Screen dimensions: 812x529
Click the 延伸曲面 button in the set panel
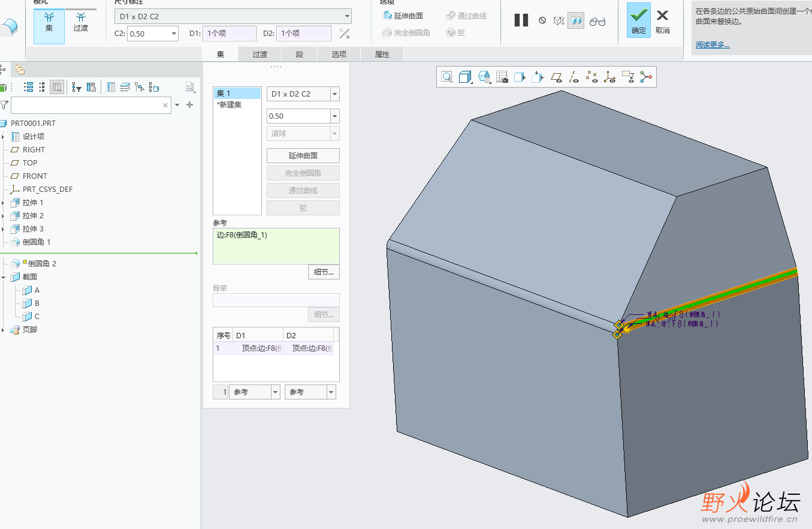pyautogui.click(x=303, y=155)
